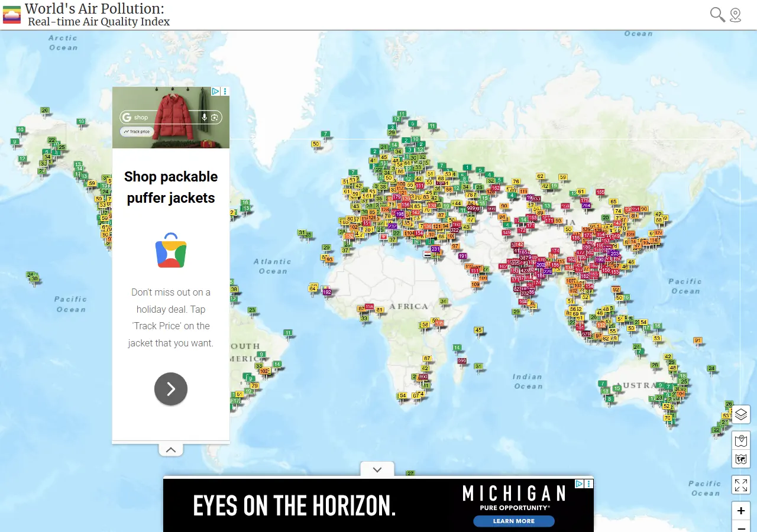Screen dimensions: 757x532
Task: Open the map layers selector
Action: click(740, 414)
